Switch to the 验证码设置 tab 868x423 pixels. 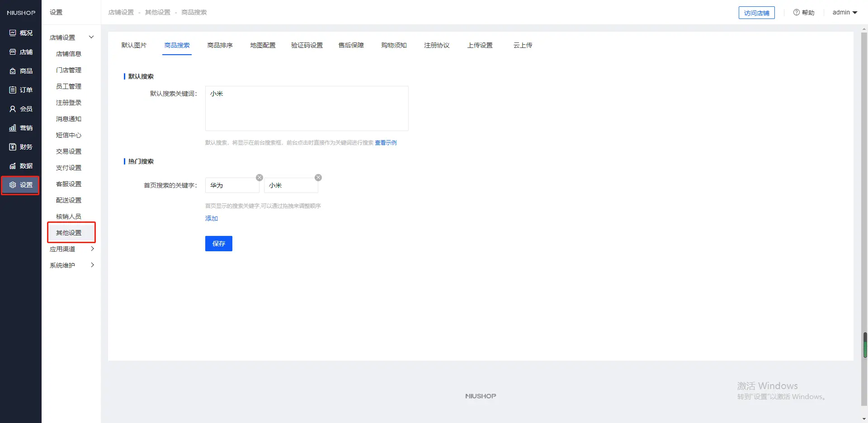307,45
